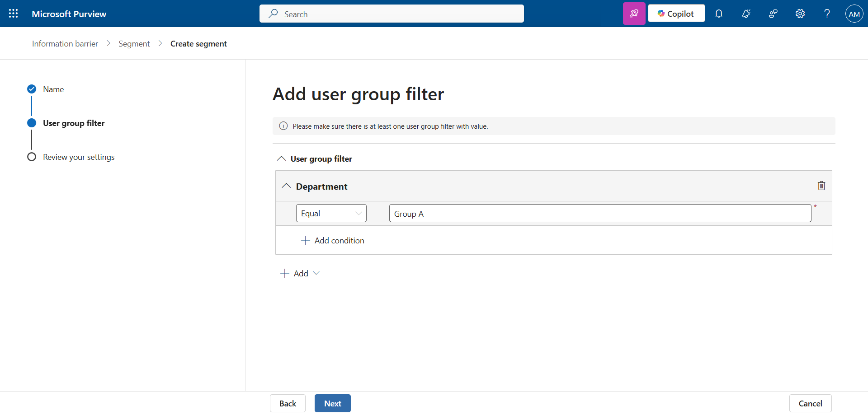Open the app launcher waffle icon

pos(14,14)
